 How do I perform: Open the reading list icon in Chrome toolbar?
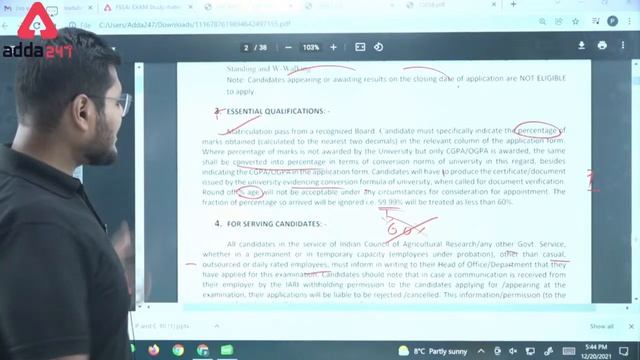pos(596,21)
